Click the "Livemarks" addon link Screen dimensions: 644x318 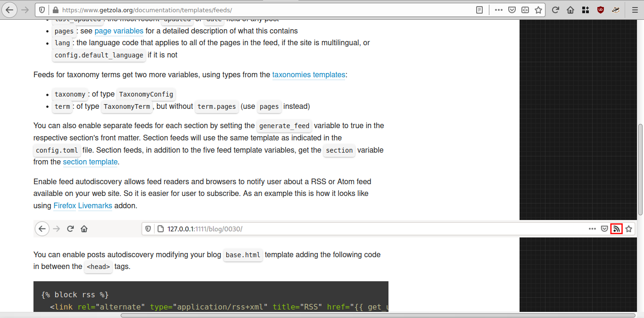click(x=95, y=205)
